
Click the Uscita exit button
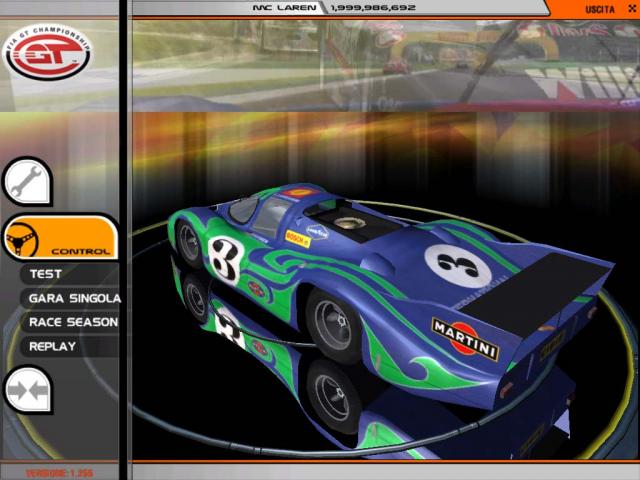coord(600,9)
